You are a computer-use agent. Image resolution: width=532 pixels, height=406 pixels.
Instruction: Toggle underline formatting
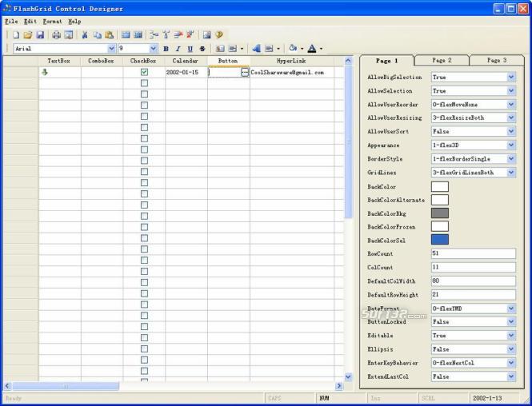click(190, 49)
